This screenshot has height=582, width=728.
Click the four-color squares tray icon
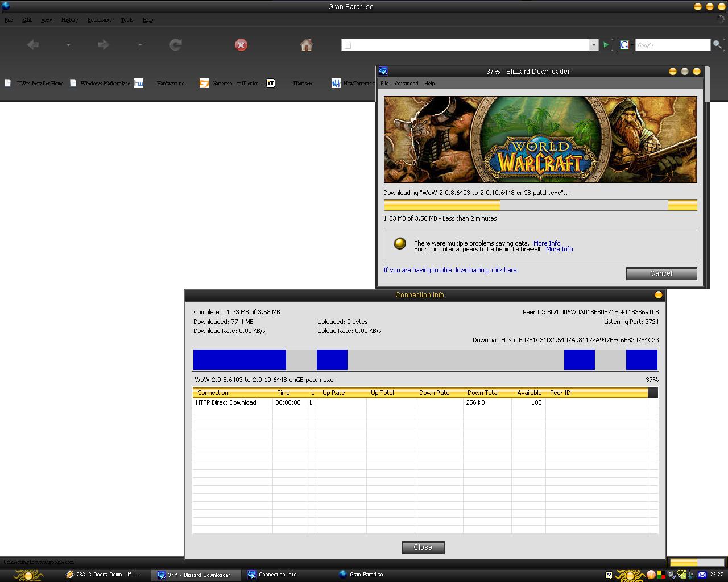pyautogui.click(x=661, y=575)
